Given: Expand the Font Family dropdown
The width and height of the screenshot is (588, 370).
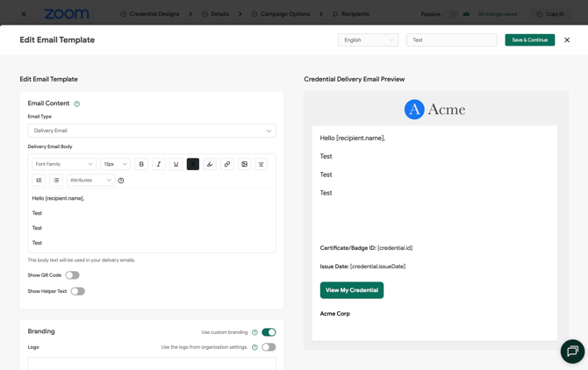Looking at the screenshot, I should coord(64,164).
